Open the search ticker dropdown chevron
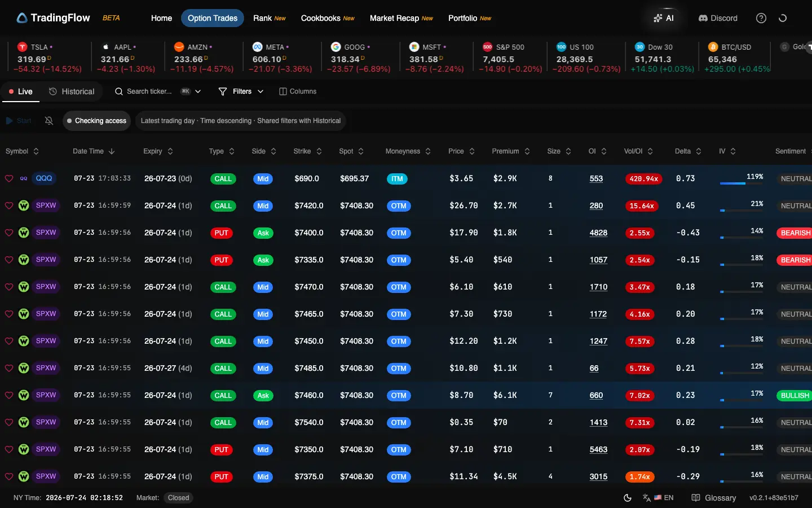 click(x=198, y=91)
